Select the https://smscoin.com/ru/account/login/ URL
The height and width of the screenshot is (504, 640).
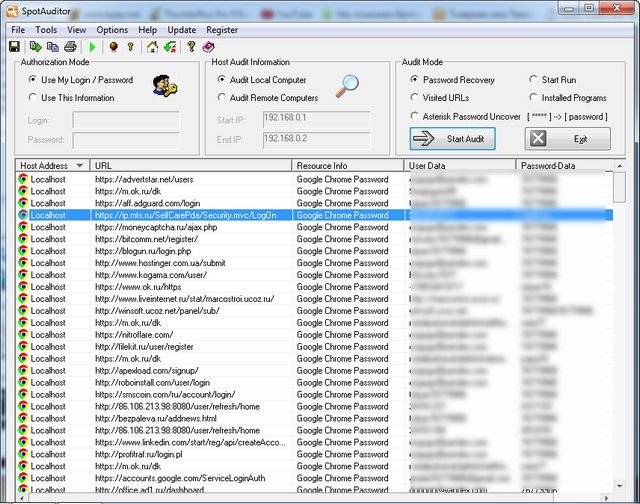pyautogui.click(x=165, y=394)
